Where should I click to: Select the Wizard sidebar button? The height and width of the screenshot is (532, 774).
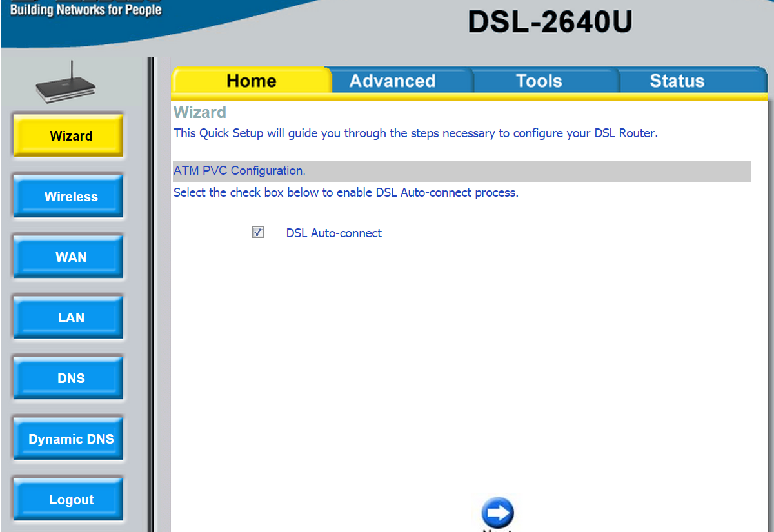click(x=68, y=135)
